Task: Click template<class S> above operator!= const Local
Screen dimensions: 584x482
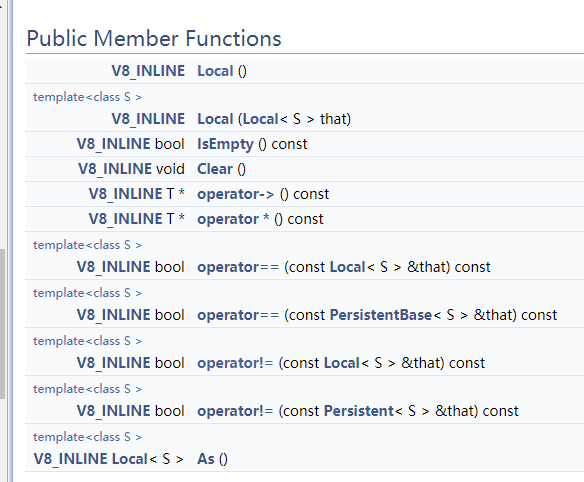Action: click(88, 341)
